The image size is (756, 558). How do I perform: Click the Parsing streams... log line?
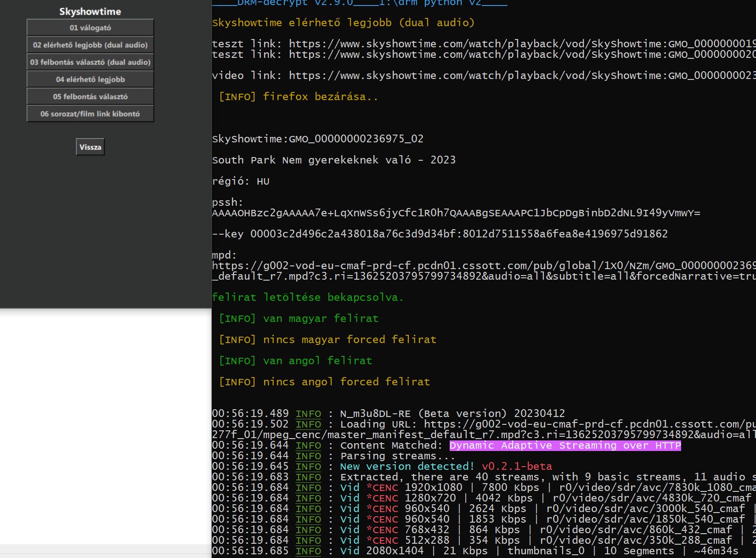click(x=333, y=456)
